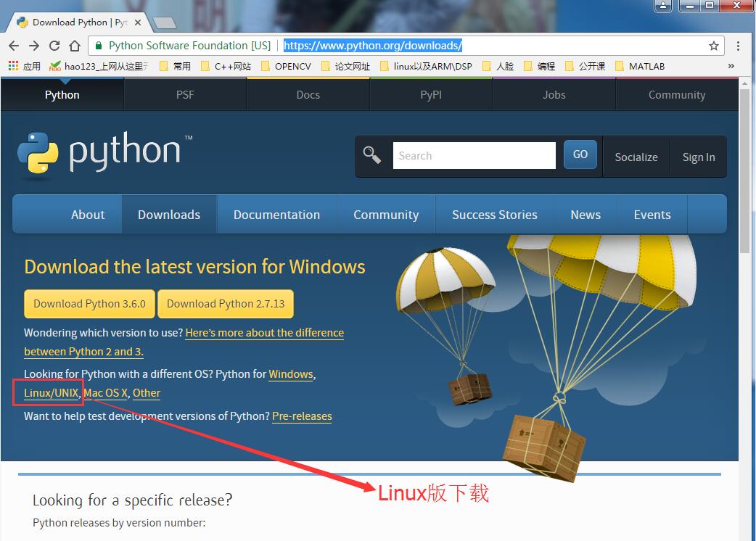Open the Python 2 and 3 difference link
This screenshot has width=756, height=541.
coord(264,333)
